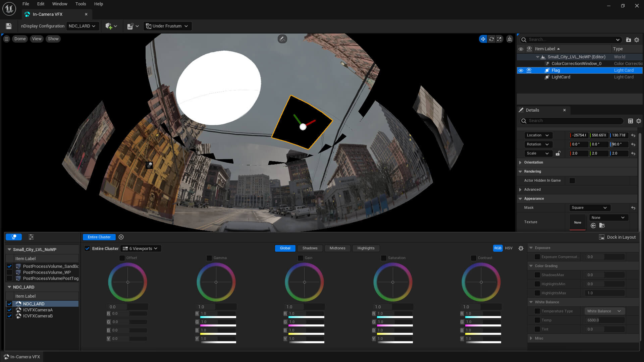Click the pencil edit icon in viewport
644x362 pixels.
click(282, 39)
